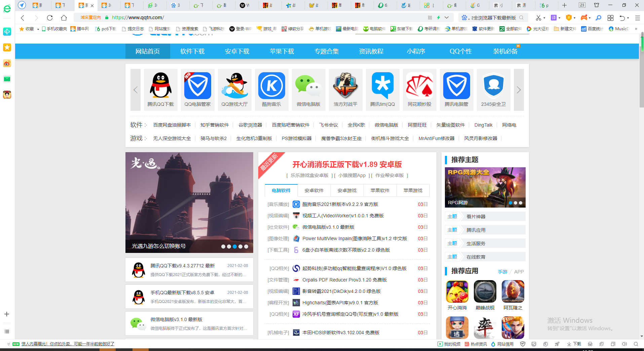644x351 pixels.
Task: Switch recommended apps to 手游
Action: coord(503,272)
